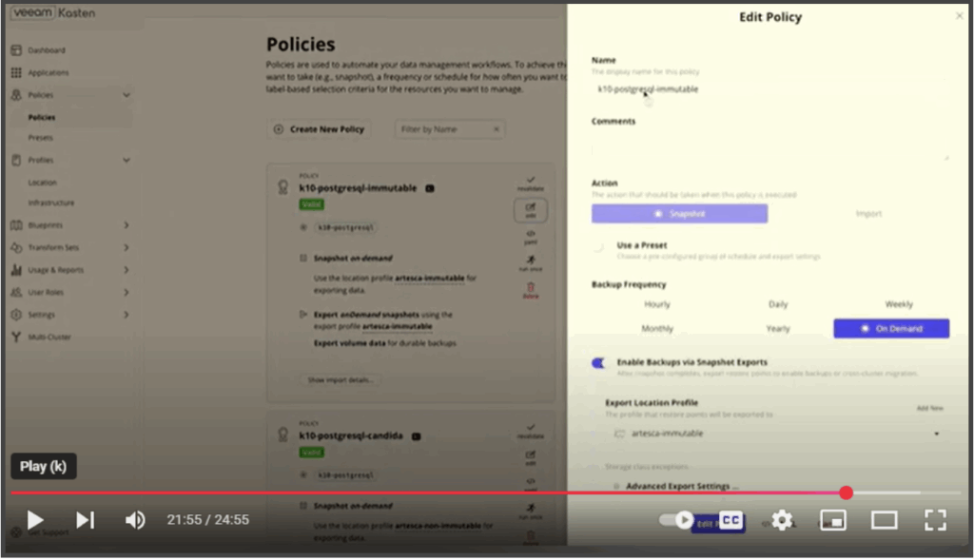Mute the video volume
Screen dimensions: 974x560
(x=135, y=520)
